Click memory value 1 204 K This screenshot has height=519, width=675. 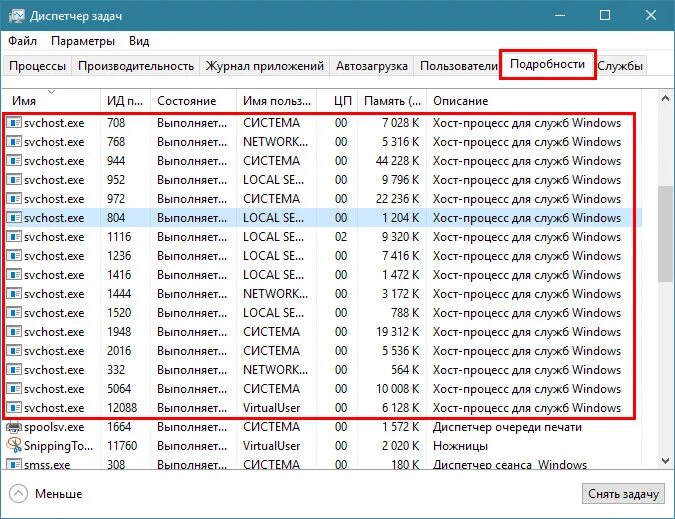pos(401,218)
